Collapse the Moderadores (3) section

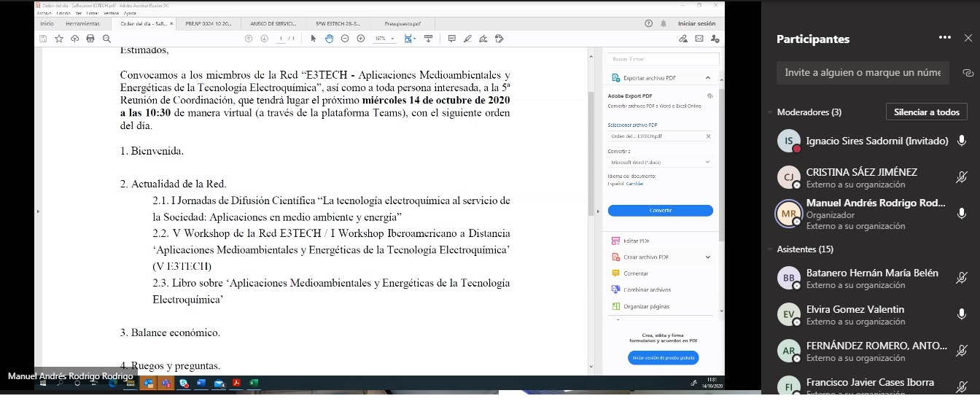[x=770, y=112]
